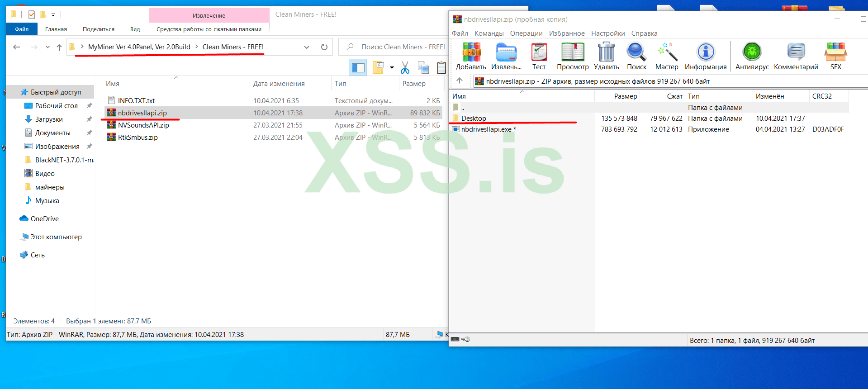Expand the breadcrumb arrow after MyMiner folder
Viewport: 868px width, 389px height.
pos(197,47)
